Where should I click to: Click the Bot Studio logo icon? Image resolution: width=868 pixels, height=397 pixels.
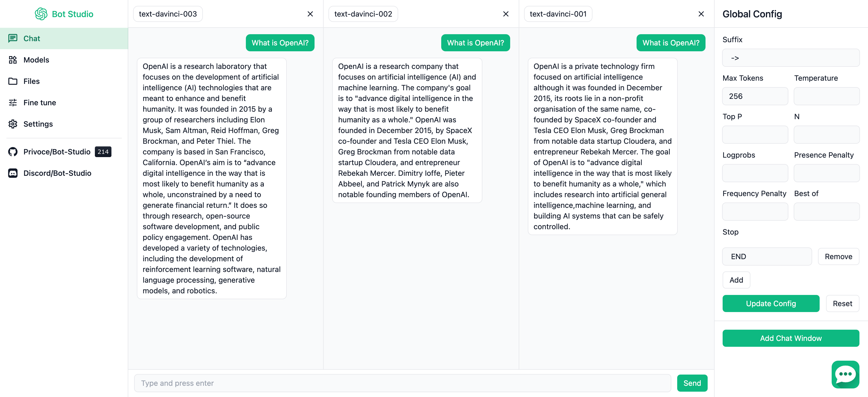pyautogui.click(x=41, y=14)
